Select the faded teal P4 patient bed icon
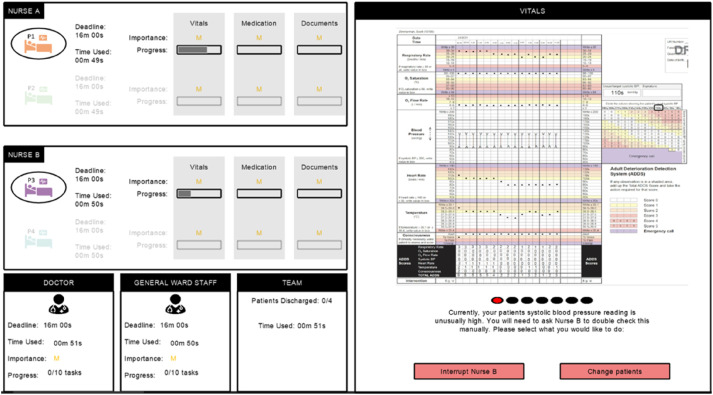Image resolution: width=713 pixels, height=395 pixels. coord(39,238)
